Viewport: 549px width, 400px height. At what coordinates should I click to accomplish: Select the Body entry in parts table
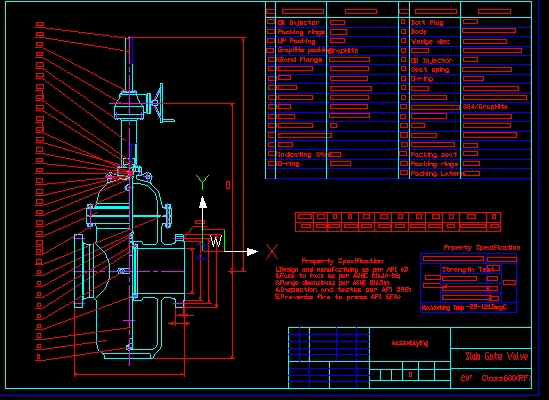419,32
